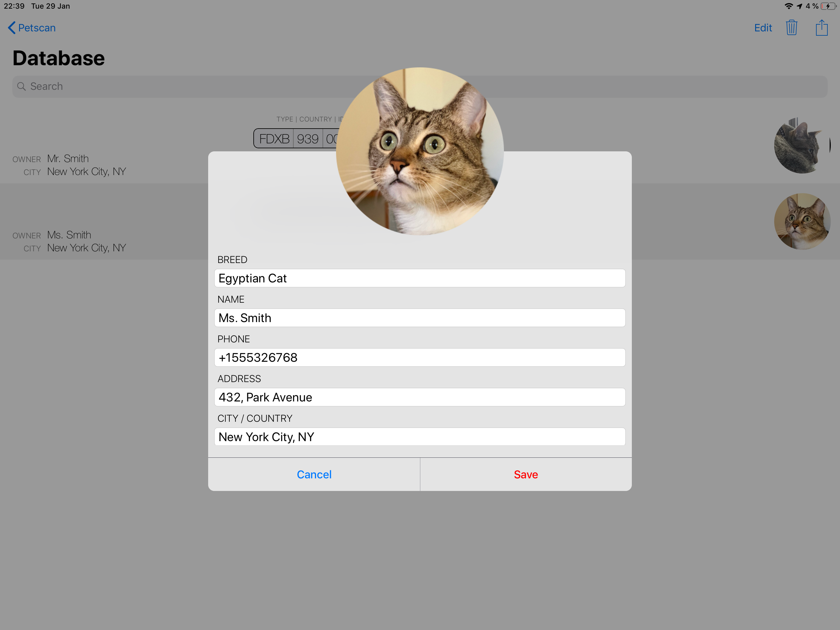
Task: Tap the New York City, NY under Mr. Smith
Action: [87, 171]
